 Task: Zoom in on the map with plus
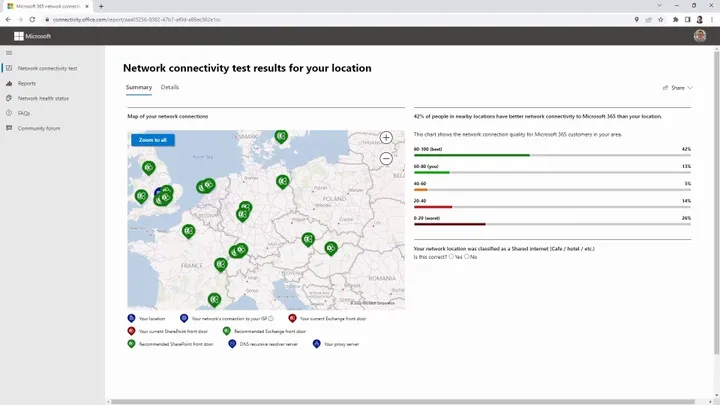(x=386, y=138)
